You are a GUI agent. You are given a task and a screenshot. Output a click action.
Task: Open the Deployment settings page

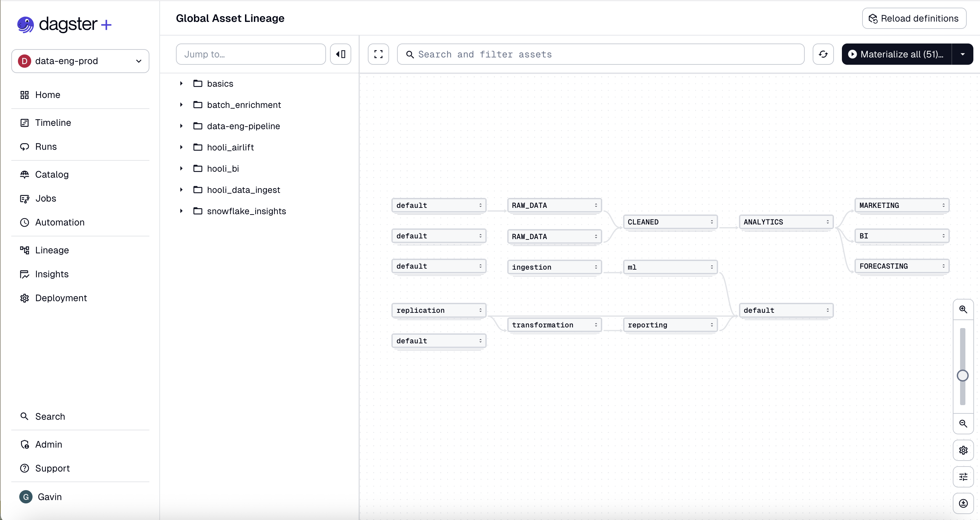tap(61, 298)
